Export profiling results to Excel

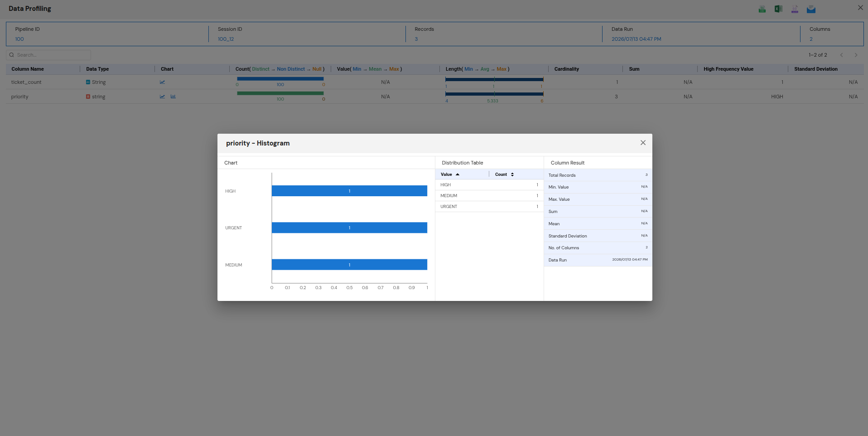(x=778, y=9)
